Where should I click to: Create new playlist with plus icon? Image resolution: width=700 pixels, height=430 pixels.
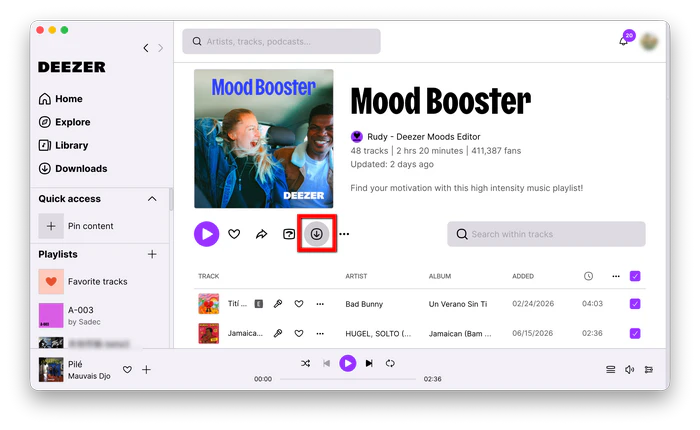pos(152,254)
